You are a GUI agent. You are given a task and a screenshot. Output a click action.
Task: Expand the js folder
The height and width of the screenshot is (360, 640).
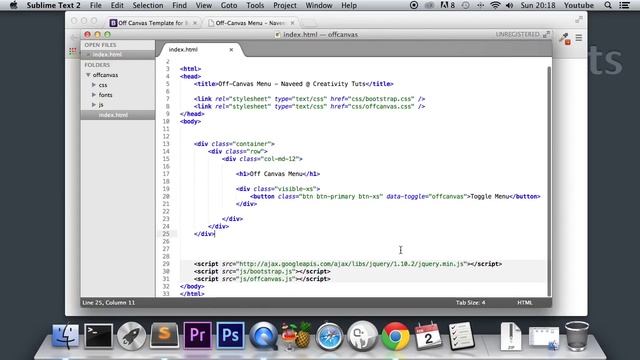tap(94, 105)
